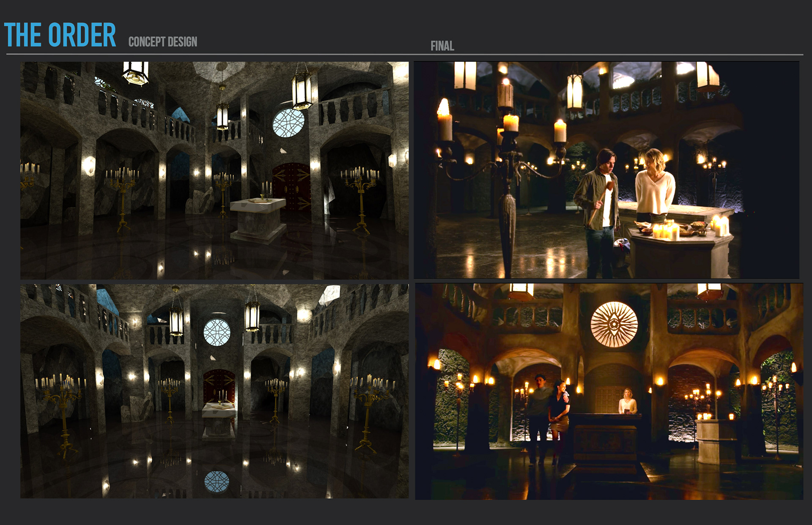
Task: Click the 'FINAL' column label
Action: point(442,46)
